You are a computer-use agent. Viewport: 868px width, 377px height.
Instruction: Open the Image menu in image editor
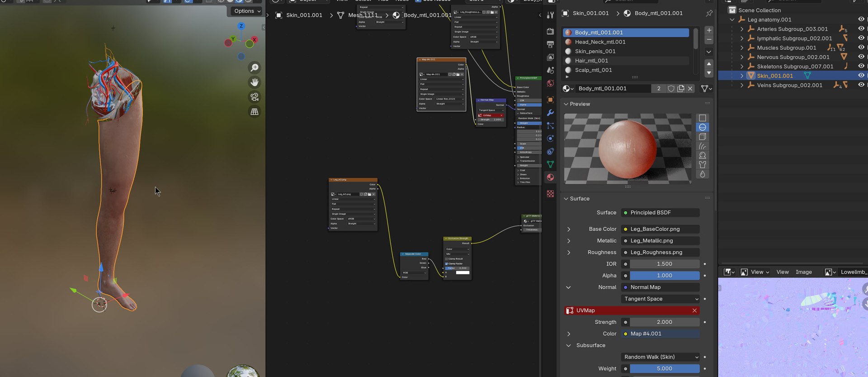coord(804,272)
